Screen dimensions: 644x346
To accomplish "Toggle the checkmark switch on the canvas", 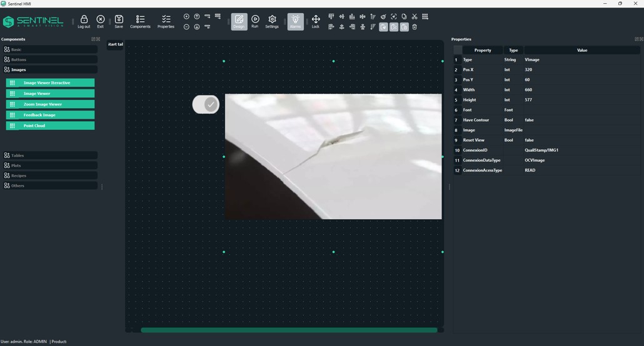I will (206, 104).
